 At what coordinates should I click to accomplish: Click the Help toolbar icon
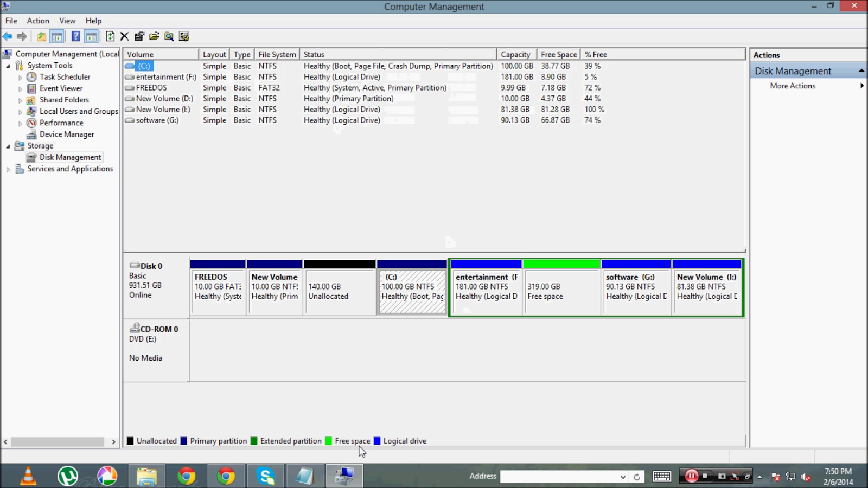(x=75, y=36)
